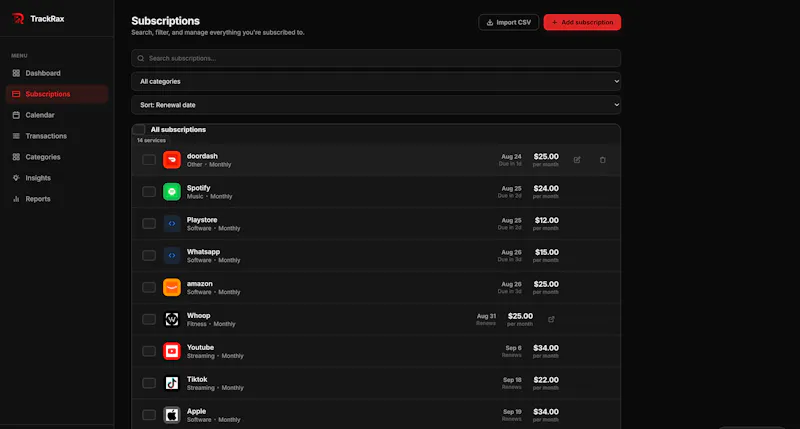This screenshot has height=429, width=800.
Task: Open Calendar from the sidebar
Action: pos(57,115)
